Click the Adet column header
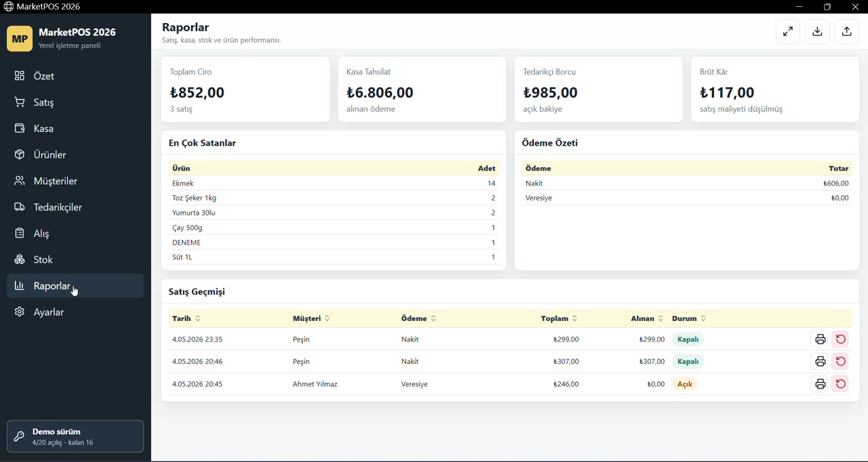Viewport: 868px width, 462px height. (x=487, y=169)
